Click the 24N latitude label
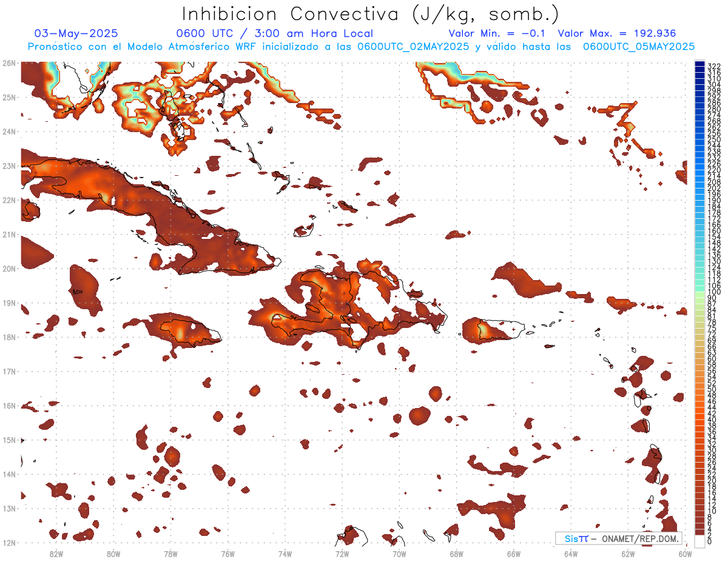The width and height of the screenshot is (728, 562). tap(8, 132)
